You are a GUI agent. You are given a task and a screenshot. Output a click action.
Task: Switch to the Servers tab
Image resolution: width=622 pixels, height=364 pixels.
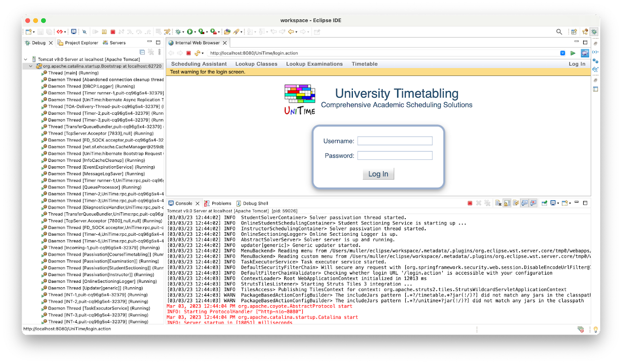tap(114, 43)
